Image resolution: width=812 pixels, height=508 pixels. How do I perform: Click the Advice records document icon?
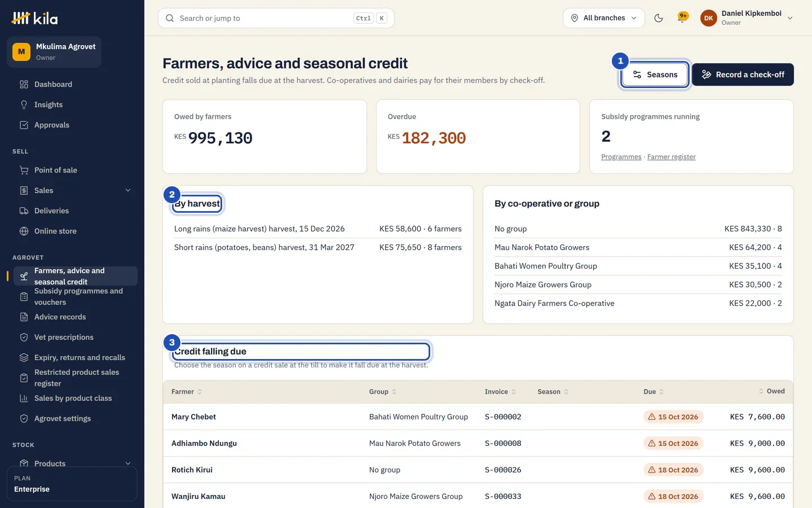click(24, 317)
